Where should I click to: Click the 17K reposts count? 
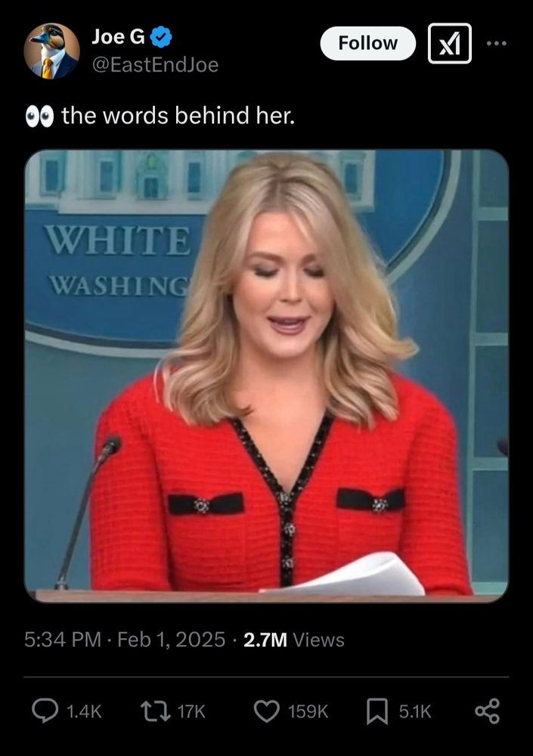click(191, 711)
